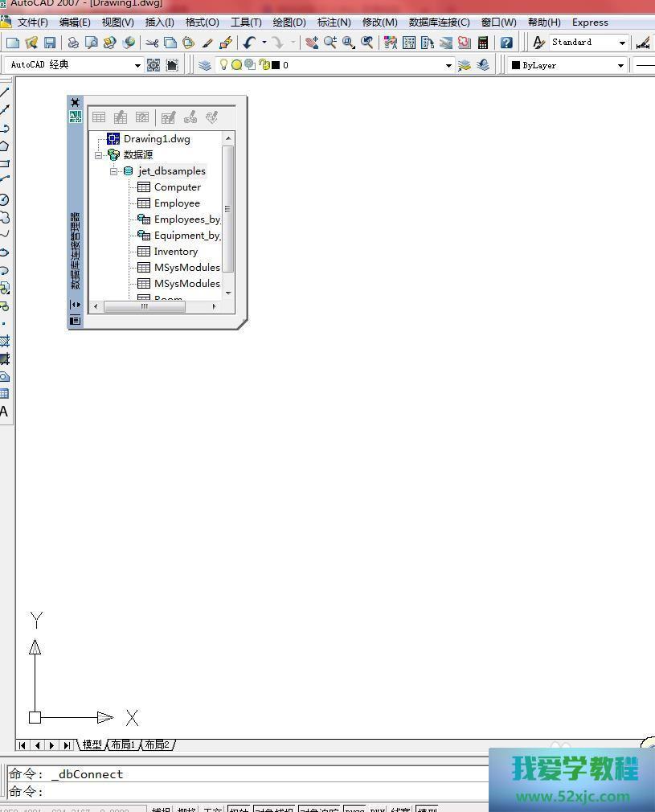Select the Employee table in tree
Image resolution: width=655 pixels, height=812 pixels.
(x=176, y=203)
